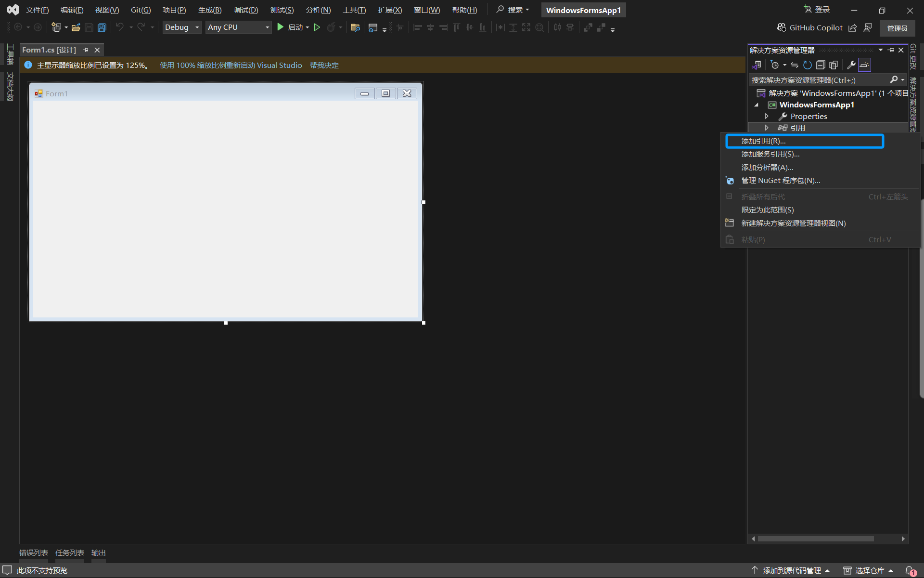This screenshot has width=924, height=578.
Task: Toggle the pin on the Form1.cs tab
Action: (86, 50)
